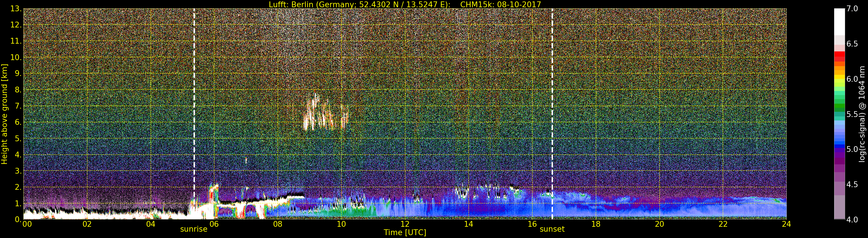Click the "sunset" label below the time axis
Viewport: 868px width, 238px height.
(x=552, y=229)
